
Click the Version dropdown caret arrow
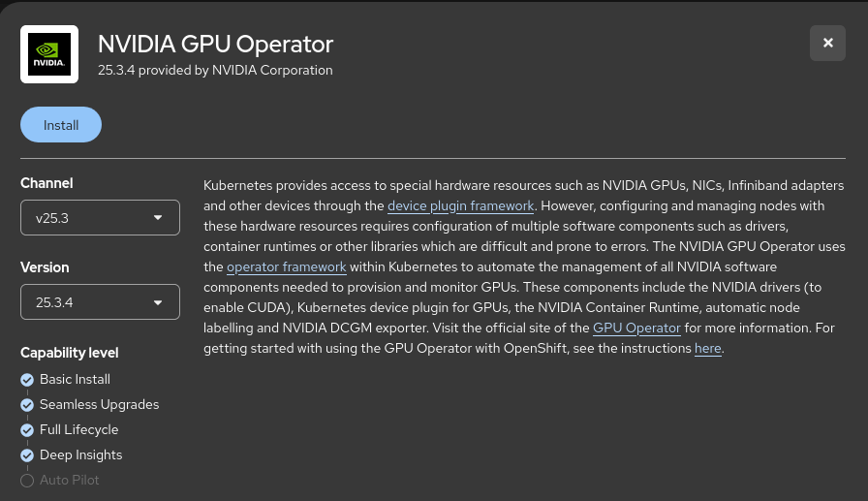pos(158,302)
